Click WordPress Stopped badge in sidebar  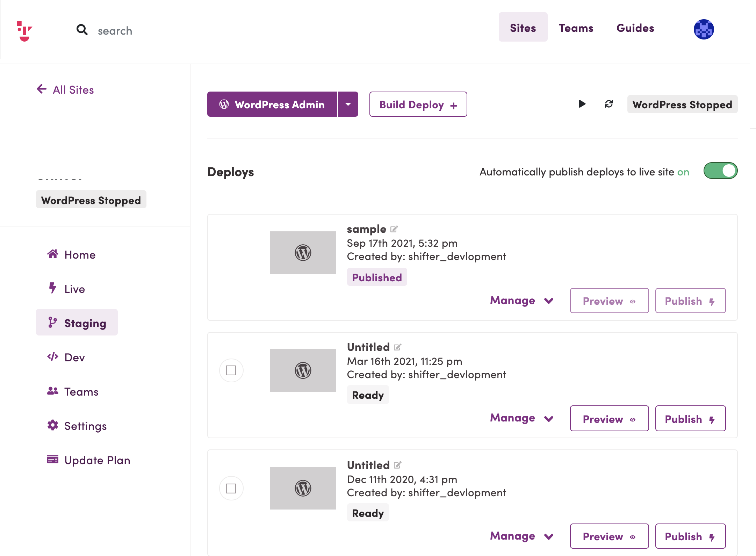point(91,200)
